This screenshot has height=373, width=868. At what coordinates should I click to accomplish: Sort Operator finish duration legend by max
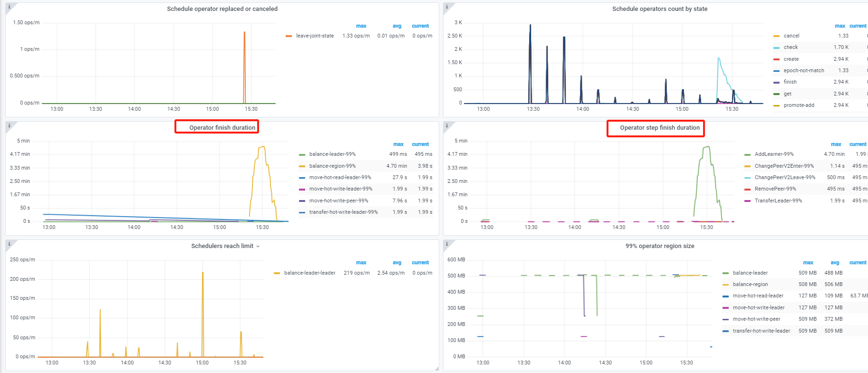coord(398,144)
